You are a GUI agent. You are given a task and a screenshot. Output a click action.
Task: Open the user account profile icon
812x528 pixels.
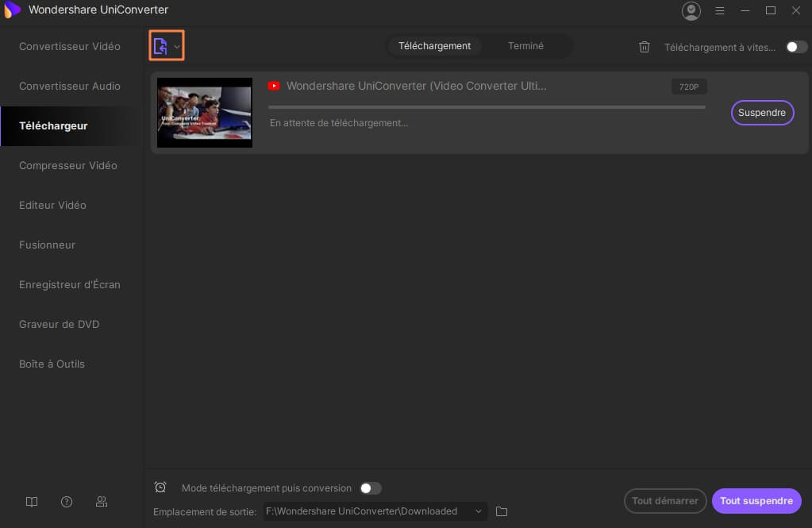[x=691, y=10]
